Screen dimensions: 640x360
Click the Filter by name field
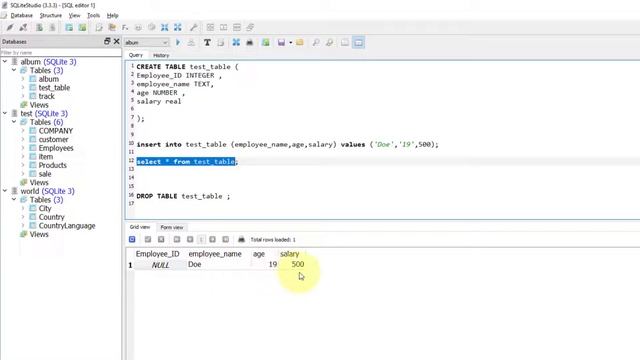61,53
